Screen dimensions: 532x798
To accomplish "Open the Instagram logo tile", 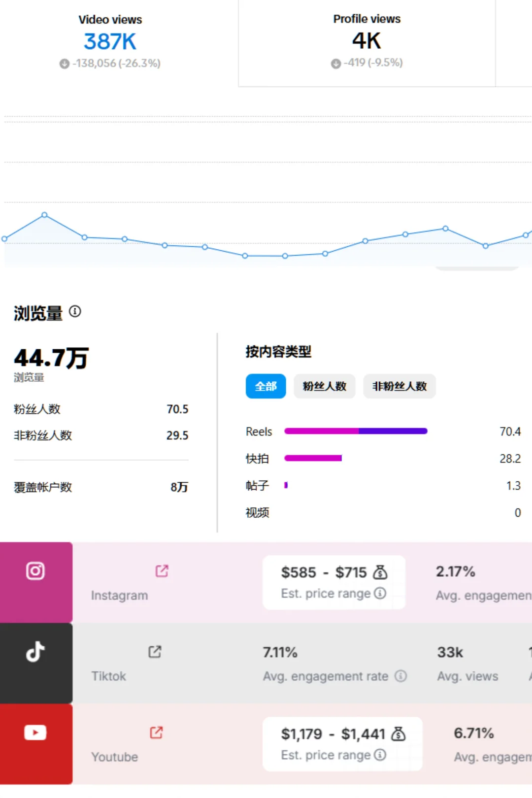I will [x=36, y=582].
